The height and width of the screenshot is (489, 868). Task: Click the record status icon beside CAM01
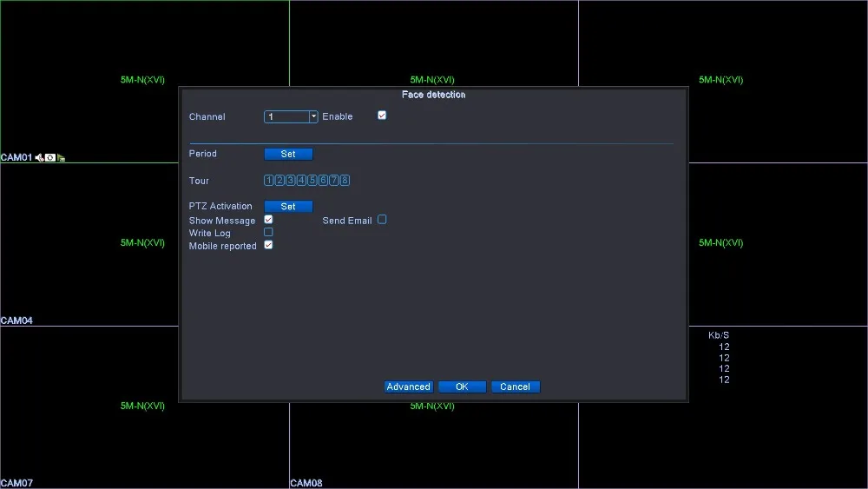point(50,158)
